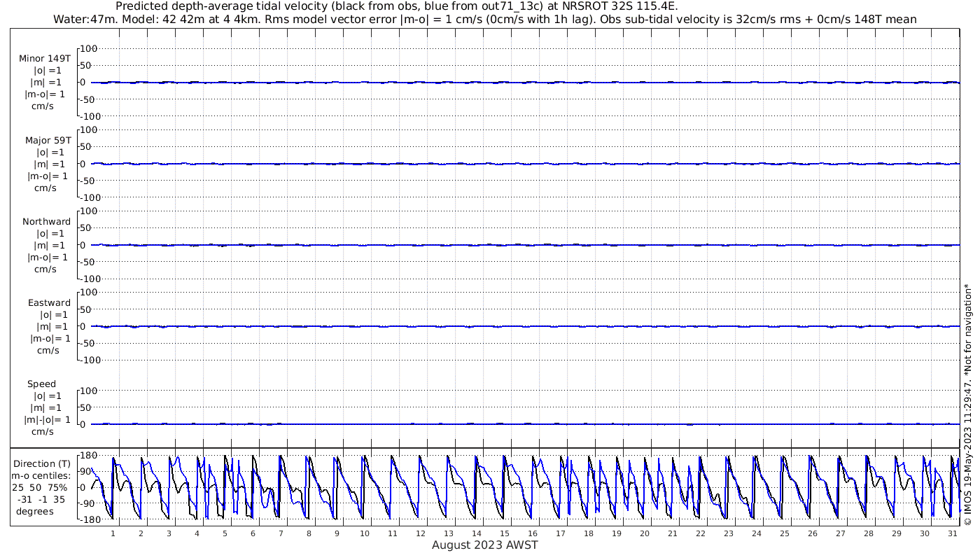This screenshot has height=560, width=980.
Task: Click the 'Eastward' panel label
Action: [x=49, y=303]
